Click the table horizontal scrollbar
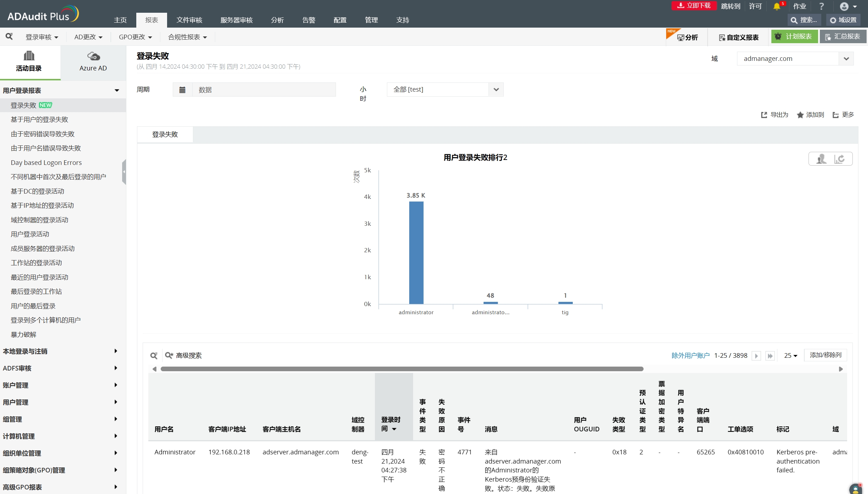Viewport: 868px width, 494px height. (402, 369)
